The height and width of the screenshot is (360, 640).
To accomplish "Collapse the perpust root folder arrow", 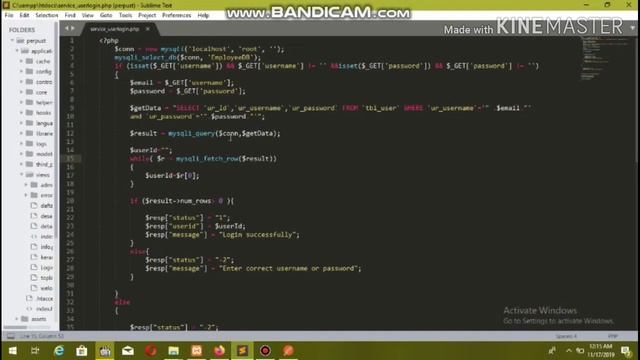I will point(12,40).
